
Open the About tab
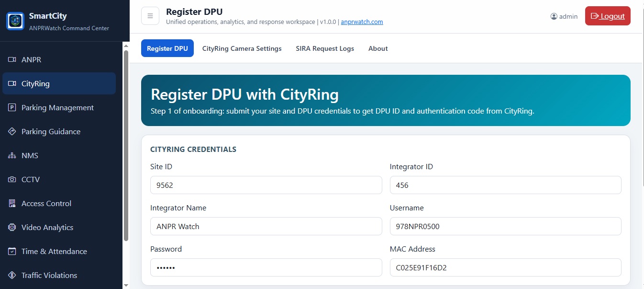tap(378, 48)
